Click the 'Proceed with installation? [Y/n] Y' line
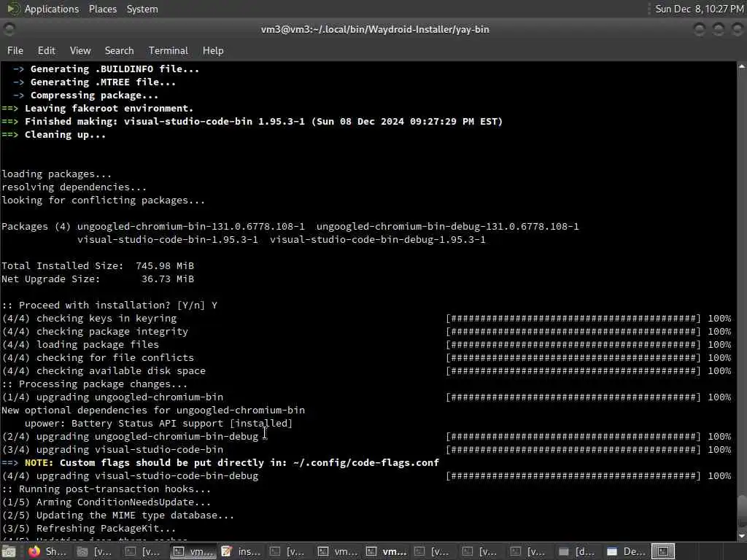The width and height of the screenshot is (747, 560). (x=109, y=306)
